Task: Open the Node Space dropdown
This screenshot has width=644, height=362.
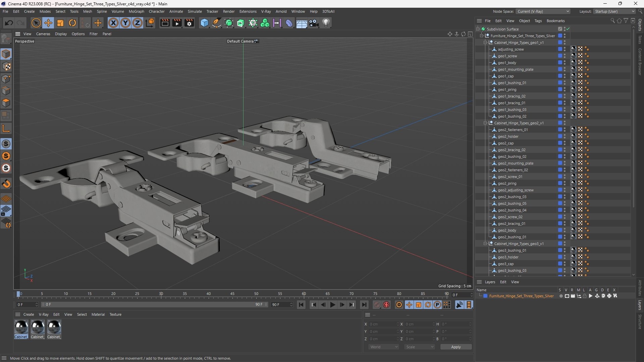Action: pyautogui.click(x=543, y=11)
